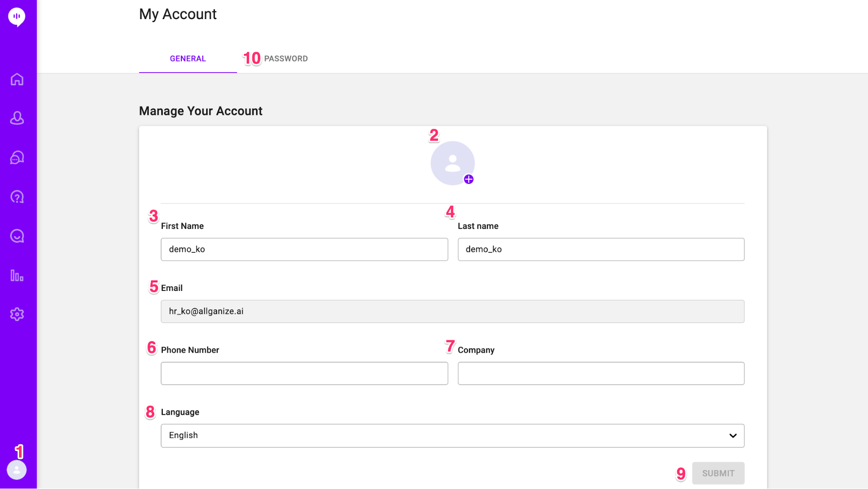Open the settings gear in sidebar

coord(17,314)
